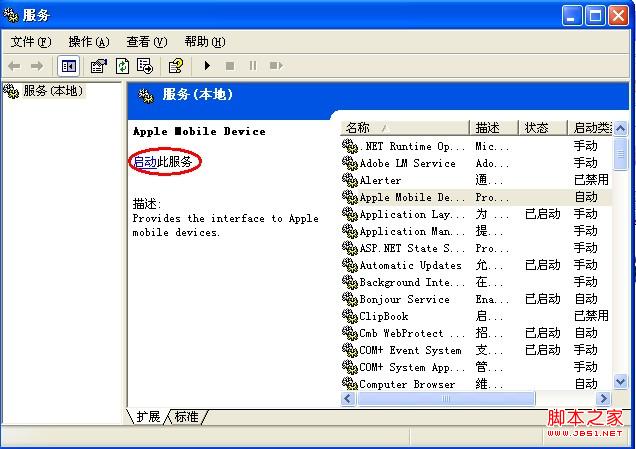This screenshot has height=449, width=636.
Task: Click the gear icon beside Bonjour Service
Action: [x=350, y=299]
